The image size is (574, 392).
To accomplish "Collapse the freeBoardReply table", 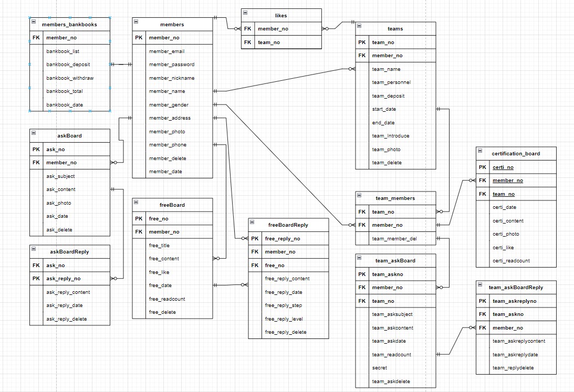I will coord(252,223).
